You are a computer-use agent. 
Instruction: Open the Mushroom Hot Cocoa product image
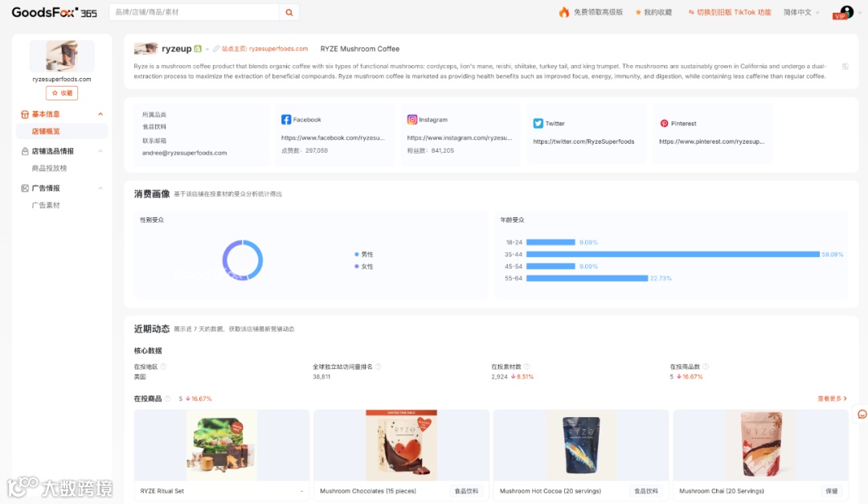[581, 445]
